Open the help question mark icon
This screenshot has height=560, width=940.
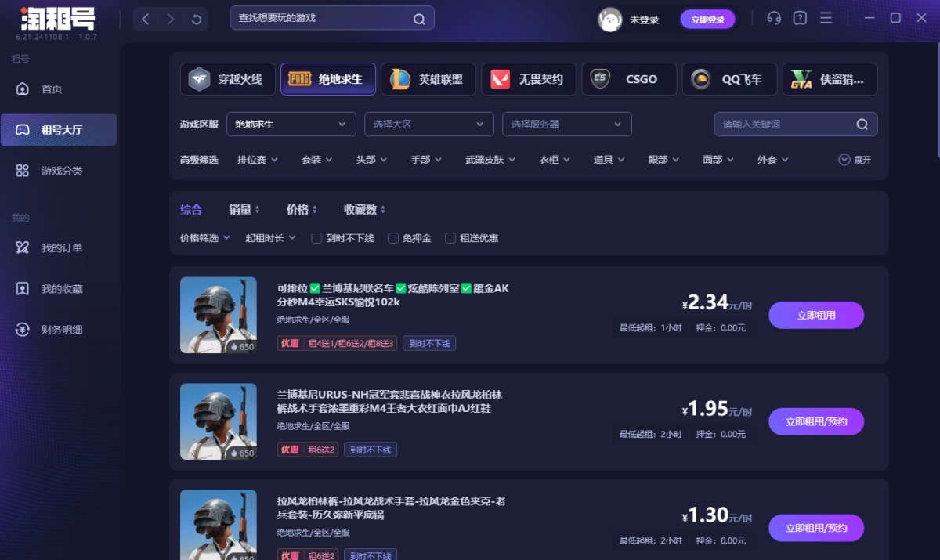(800, 18)
